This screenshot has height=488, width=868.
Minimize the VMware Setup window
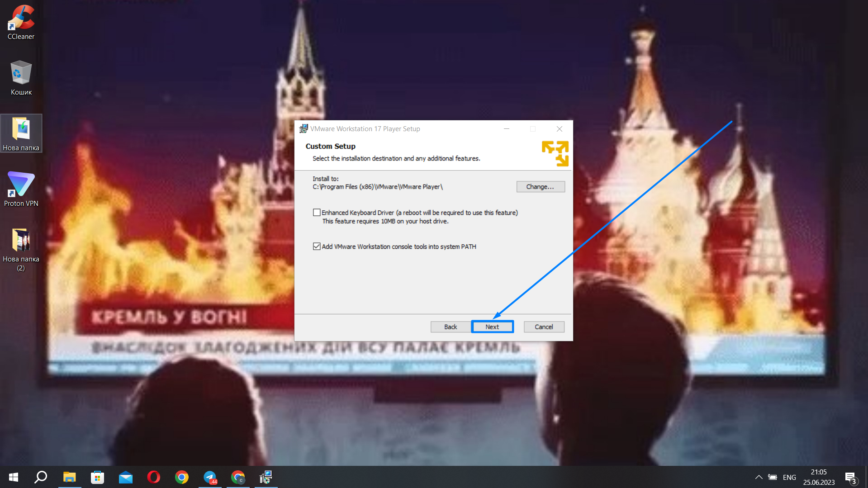coord(507,129)
